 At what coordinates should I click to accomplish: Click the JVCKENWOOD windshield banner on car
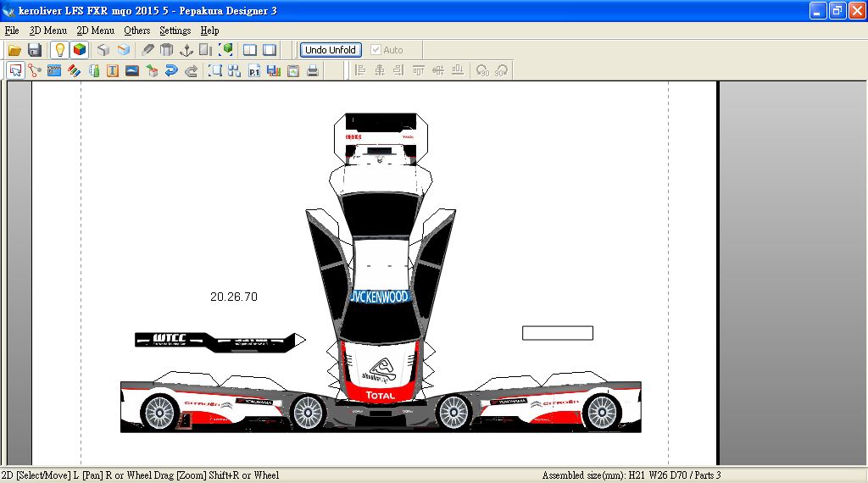pyautogui.click(x=380, y=297)
